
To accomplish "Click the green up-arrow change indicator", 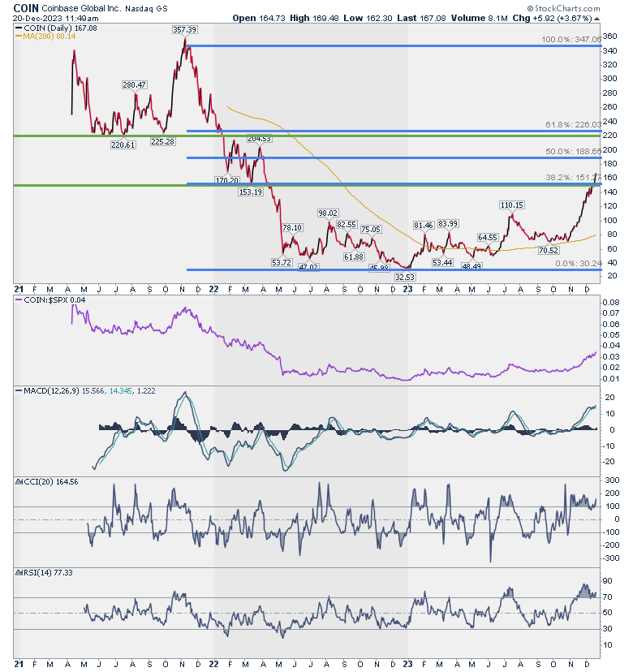I will (x=597, y=19).
